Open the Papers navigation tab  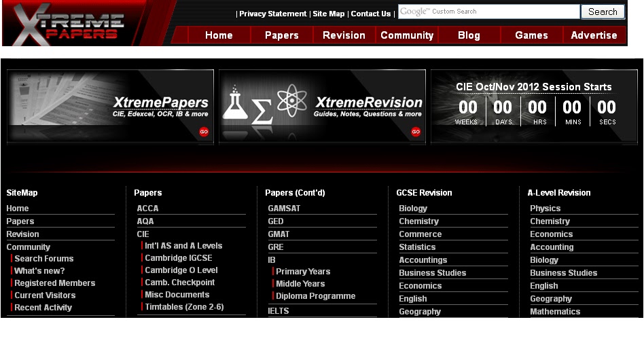[282, 35]
